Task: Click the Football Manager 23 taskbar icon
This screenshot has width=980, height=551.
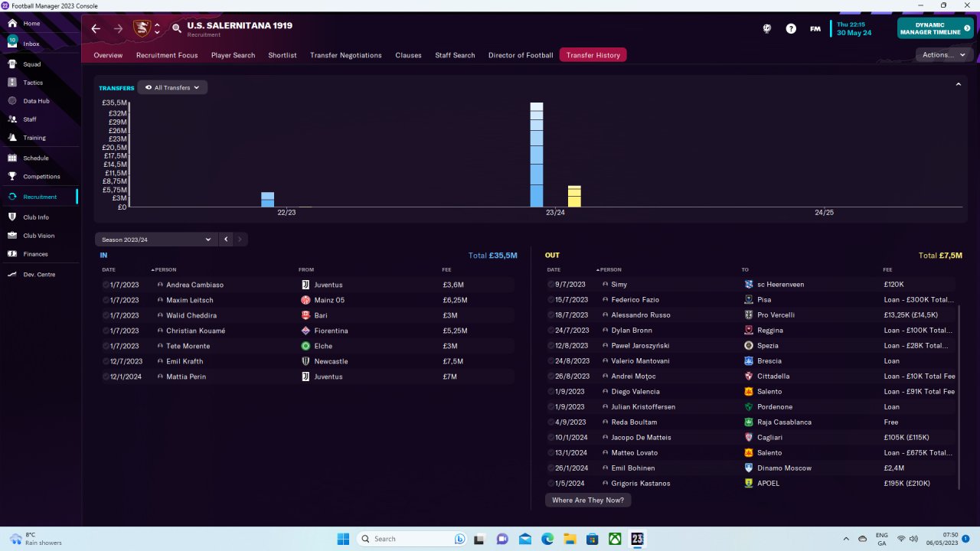Action: coord(637,539)
